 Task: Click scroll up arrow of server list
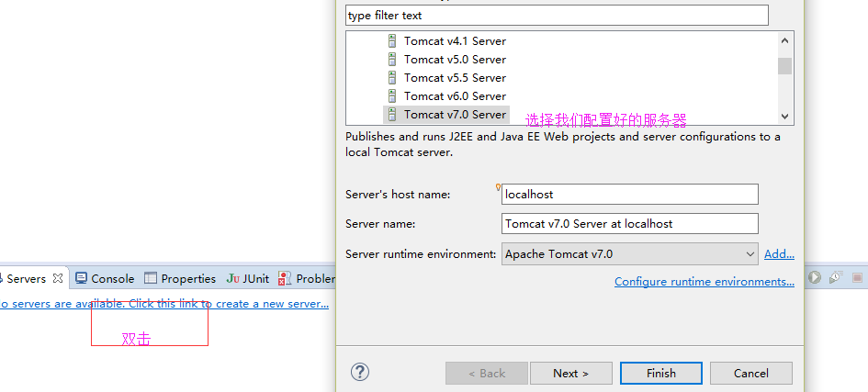pos(784,40)
